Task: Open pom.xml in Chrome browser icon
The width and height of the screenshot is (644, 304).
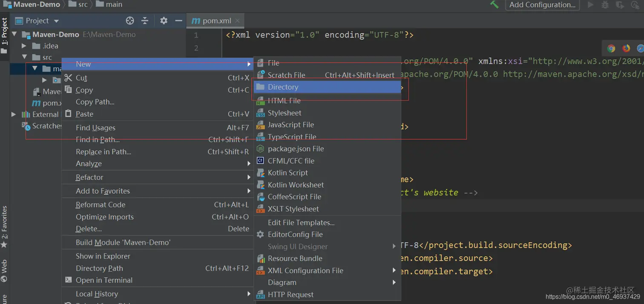Action: coord(611,48)
